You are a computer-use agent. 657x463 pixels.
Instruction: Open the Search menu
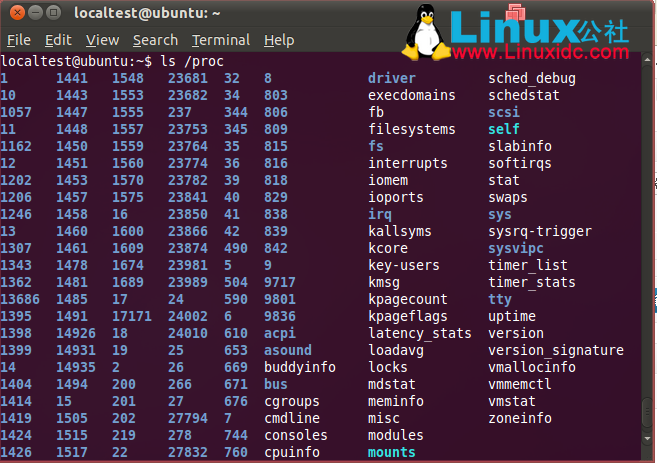[155, 40]
